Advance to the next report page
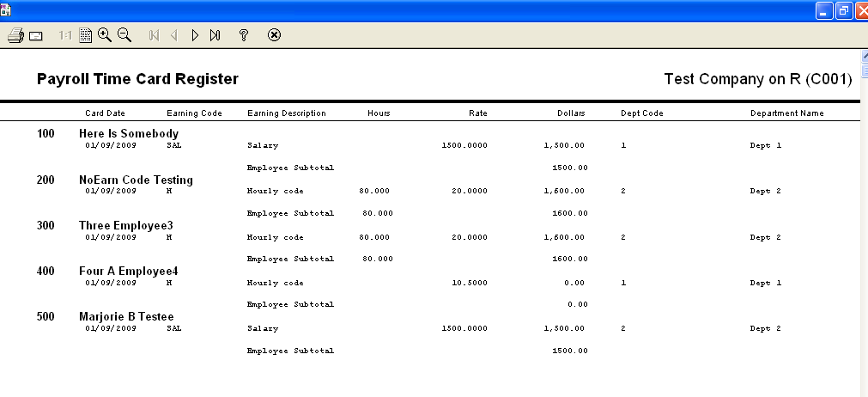This screenshot has height=397, width=868. coord(195,35)
